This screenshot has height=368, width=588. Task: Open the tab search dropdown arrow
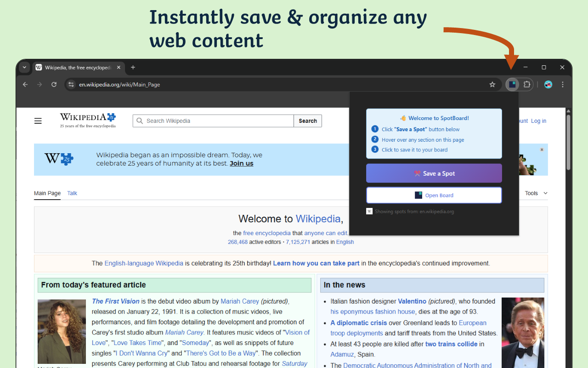tap(25, 68)
